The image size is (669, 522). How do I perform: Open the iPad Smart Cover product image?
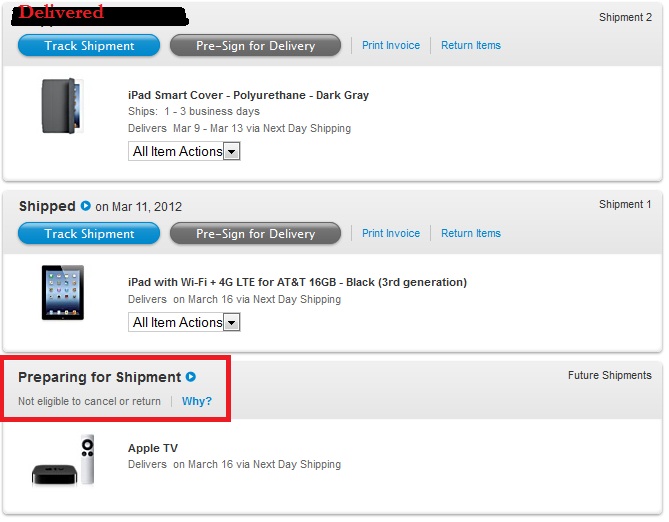(62, 106)
